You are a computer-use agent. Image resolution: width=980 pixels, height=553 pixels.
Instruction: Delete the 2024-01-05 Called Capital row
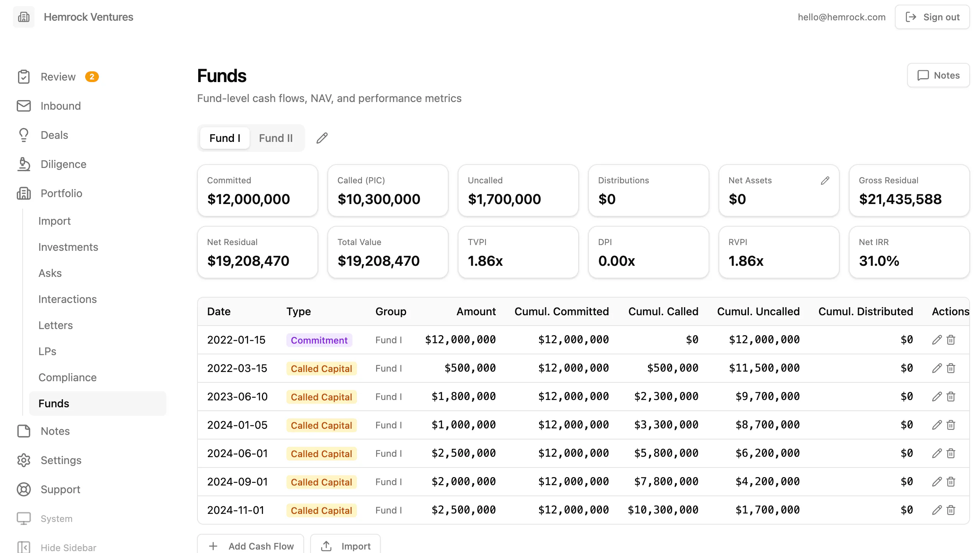951,425
